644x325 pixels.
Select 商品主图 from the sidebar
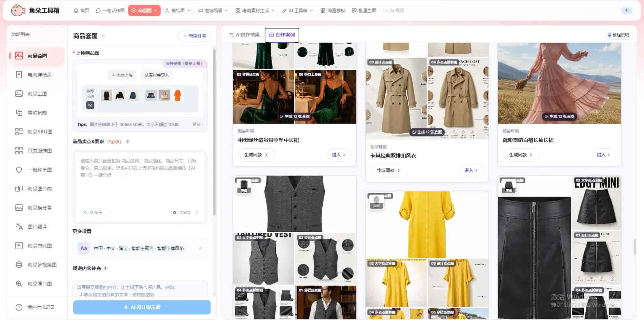37,94
